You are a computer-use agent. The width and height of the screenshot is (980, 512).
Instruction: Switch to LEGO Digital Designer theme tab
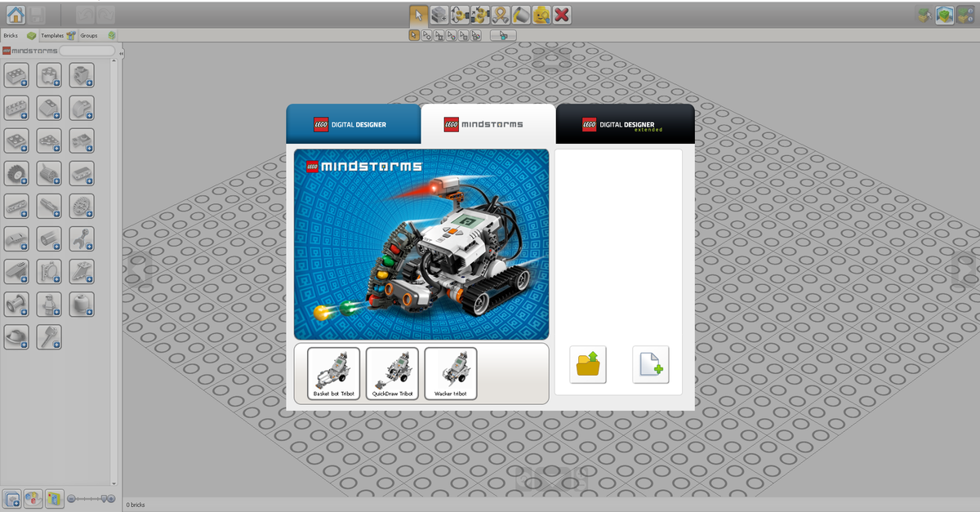pyautogui.click(x=353, y=124)
